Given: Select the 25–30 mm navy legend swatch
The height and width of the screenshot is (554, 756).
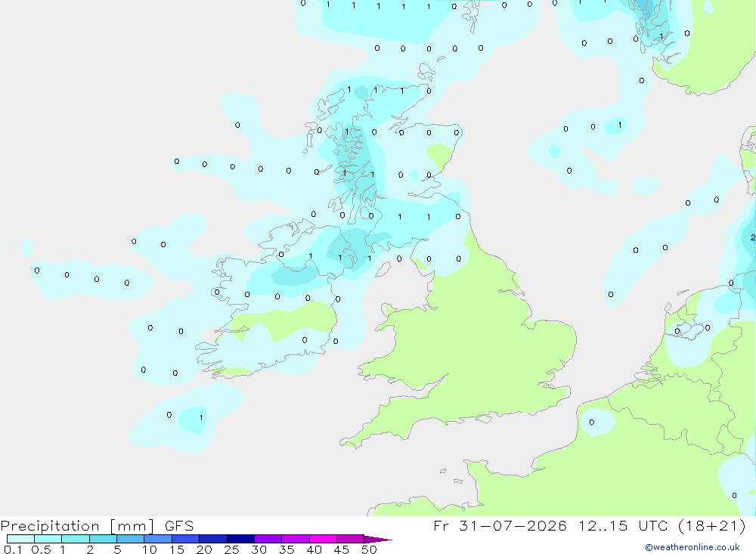Looking at the screenshot, I should click(240, 539).
